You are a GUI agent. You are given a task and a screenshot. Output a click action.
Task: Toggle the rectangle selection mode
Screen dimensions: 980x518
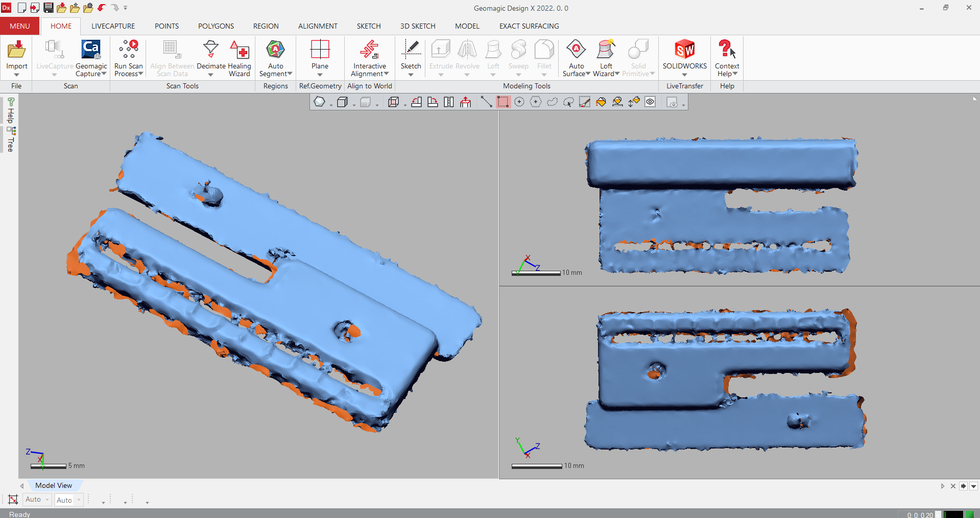(x=503, y=102)
